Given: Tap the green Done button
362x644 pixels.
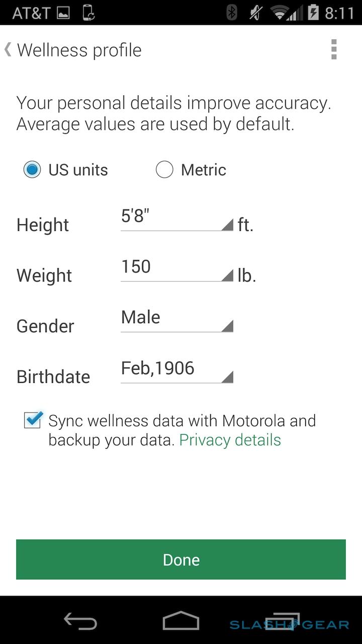Looking at the screenshot, I should 181,559.
